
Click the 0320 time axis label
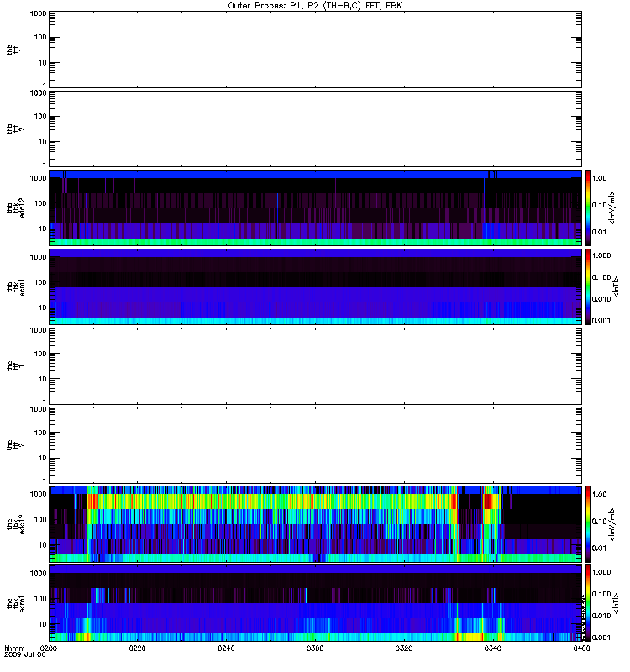tap(404, 648)
